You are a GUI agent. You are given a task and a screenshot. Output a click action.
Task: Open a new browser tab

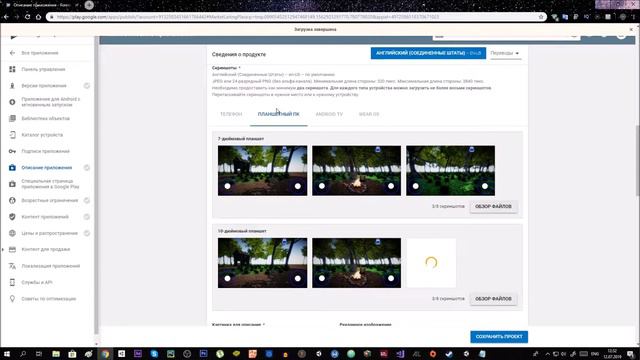(89, 5)
